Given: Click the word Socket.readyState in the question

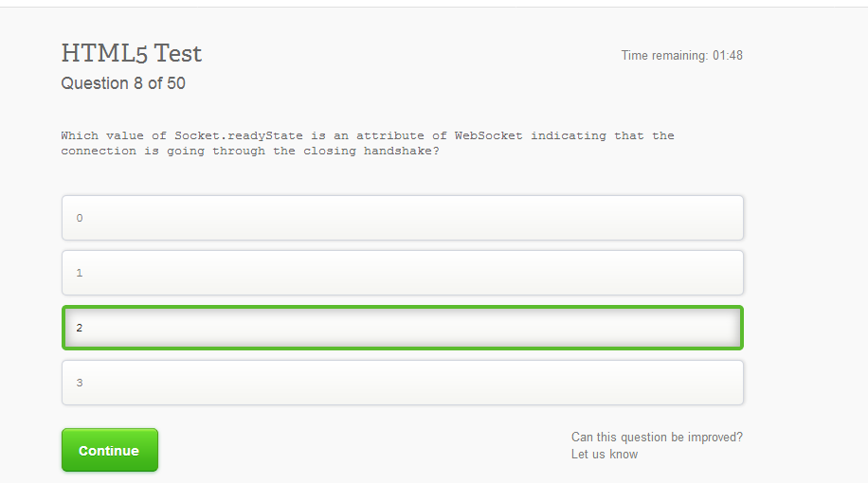Looking at the screenshot, I should coord(239,135).
